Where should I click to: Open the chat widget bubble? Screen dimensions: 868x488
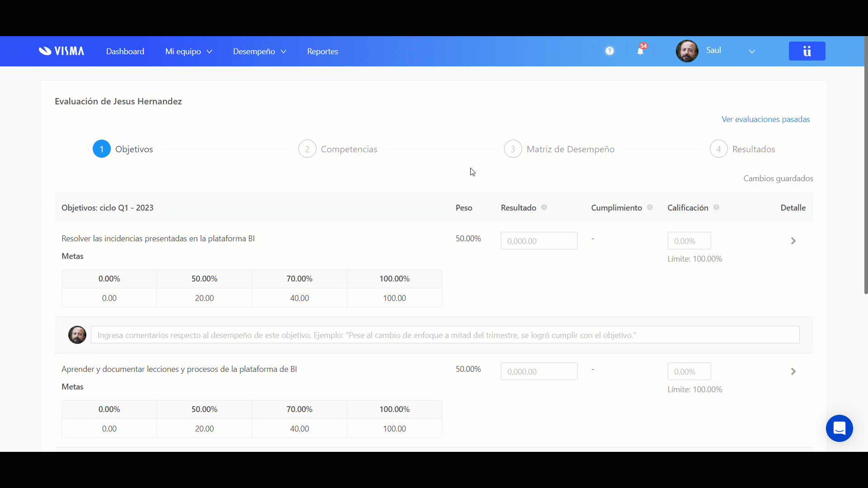tap(839, 428)
